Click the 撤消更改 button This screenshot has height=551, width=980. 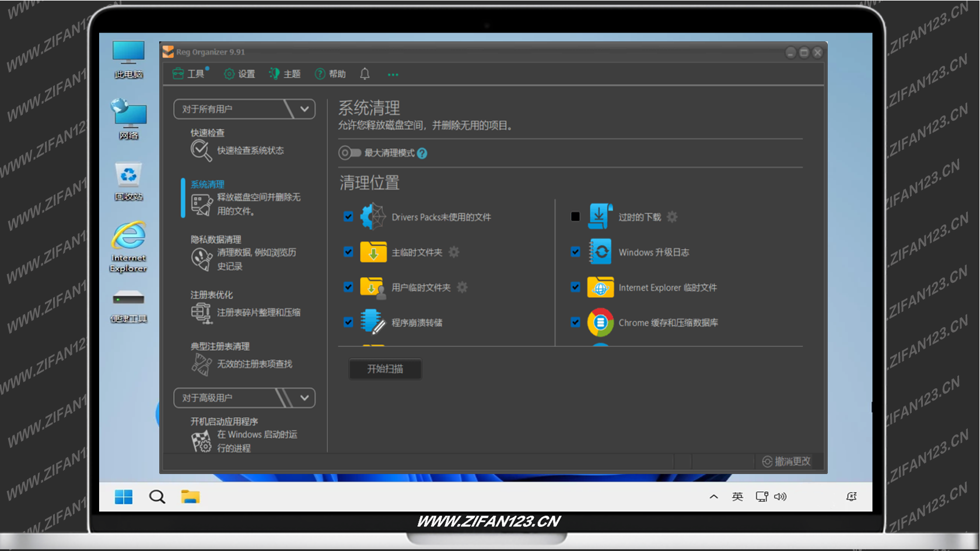tap(786, 461)
